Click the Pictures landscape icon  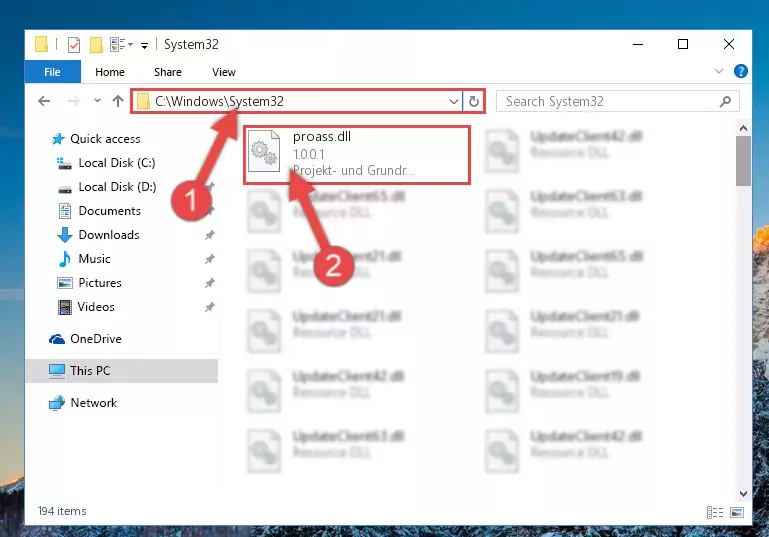[x=65, y=283]
